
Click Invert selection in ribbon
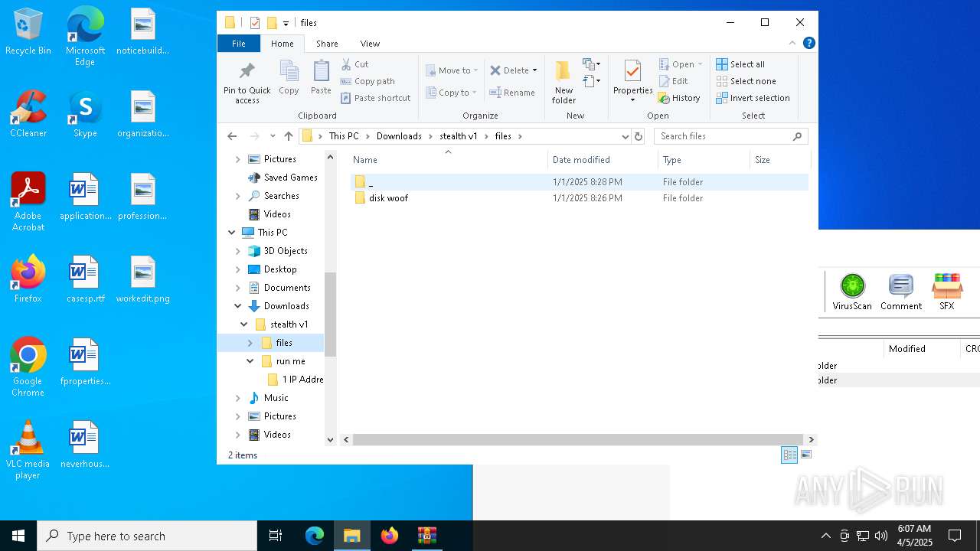(753, 98)
